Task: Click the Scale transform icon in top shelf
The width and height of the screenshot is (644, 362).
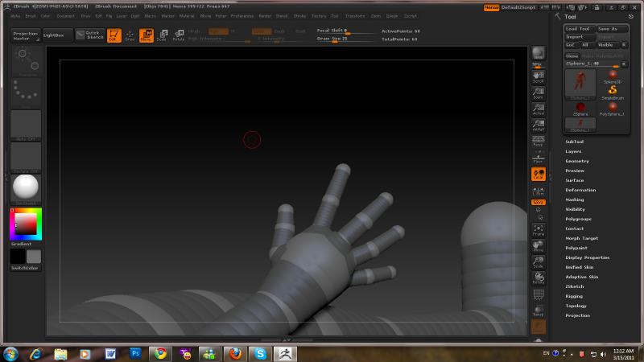Action: pyautogui.click(x=162, y=35)
